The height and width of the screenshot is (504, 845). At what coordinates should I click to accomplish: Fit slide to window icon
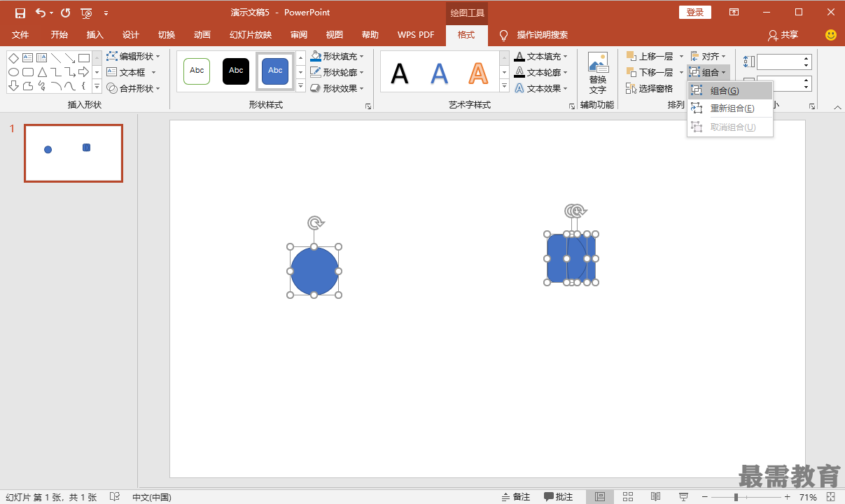(x=831, y=497)
